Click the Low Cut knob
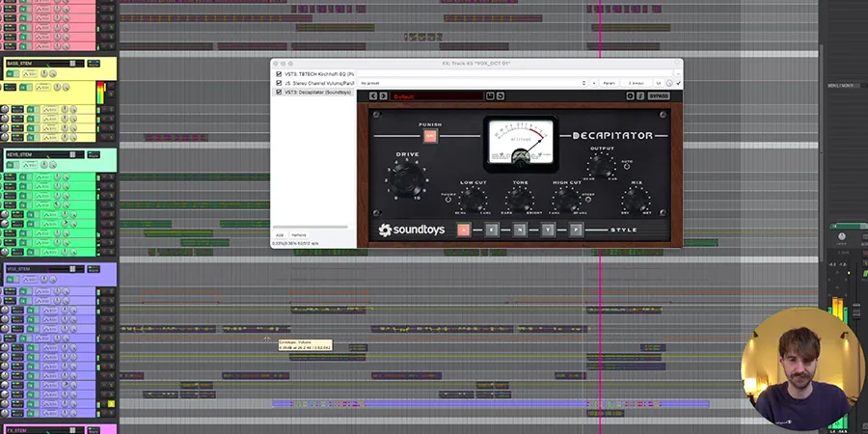The image size is (868, 434). click(473, 199)
